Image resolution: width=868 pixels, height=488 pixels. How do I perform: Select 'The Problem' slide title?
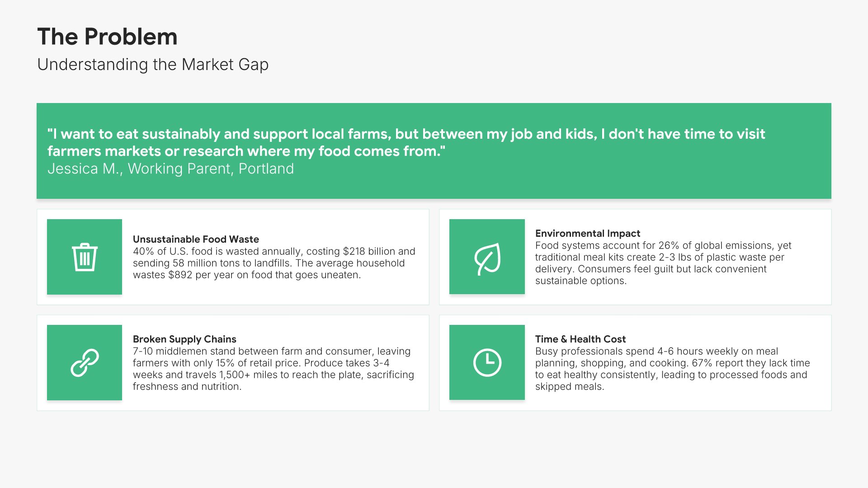click(x=107, y=37)
